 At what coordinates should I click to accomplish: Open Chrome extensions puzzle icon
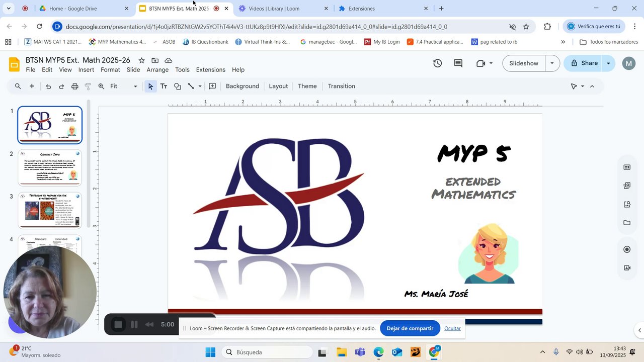(547, 27)
